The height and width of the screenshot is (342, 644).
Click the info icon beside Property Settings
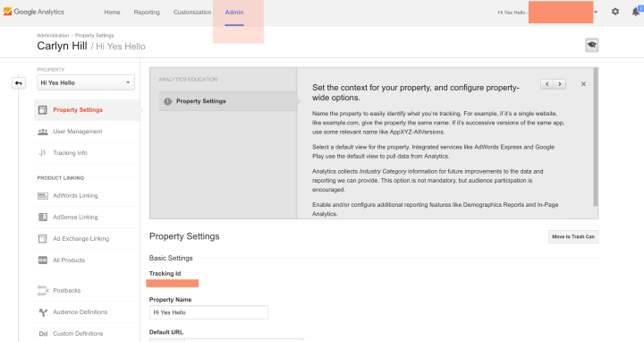click(167, 101)
